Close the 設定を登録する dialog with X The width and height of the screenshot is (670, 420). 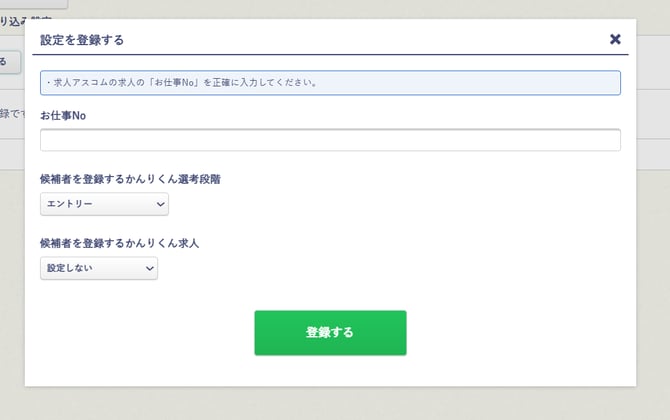615,39
